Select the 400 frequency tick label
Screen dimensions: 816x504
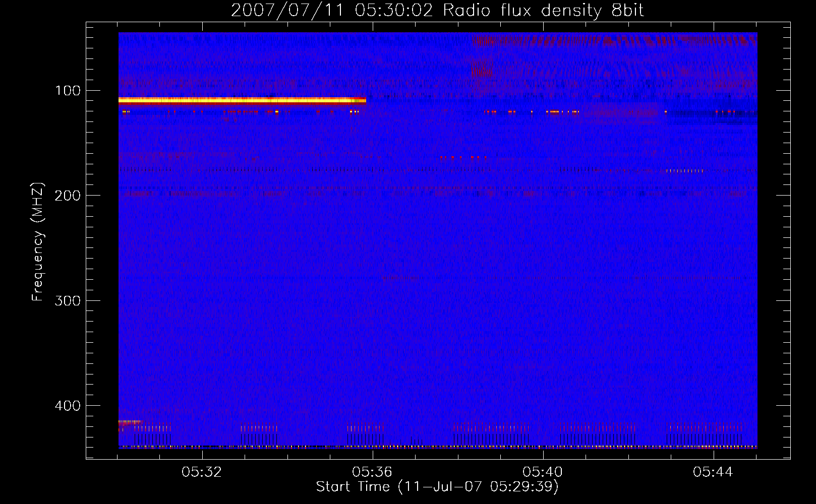pyautogui.click(x=68, y=406)
